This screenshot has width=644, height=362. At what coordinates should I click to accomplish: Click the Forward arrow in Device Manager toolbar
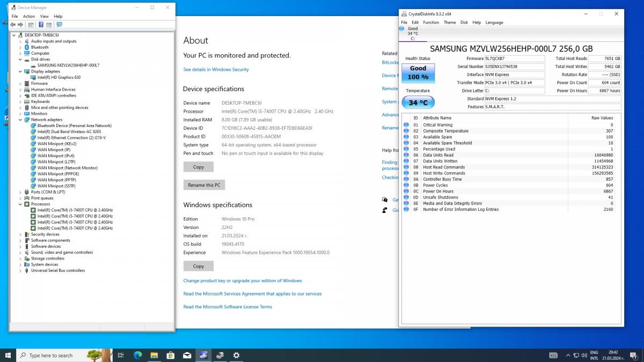click(20, 25)
